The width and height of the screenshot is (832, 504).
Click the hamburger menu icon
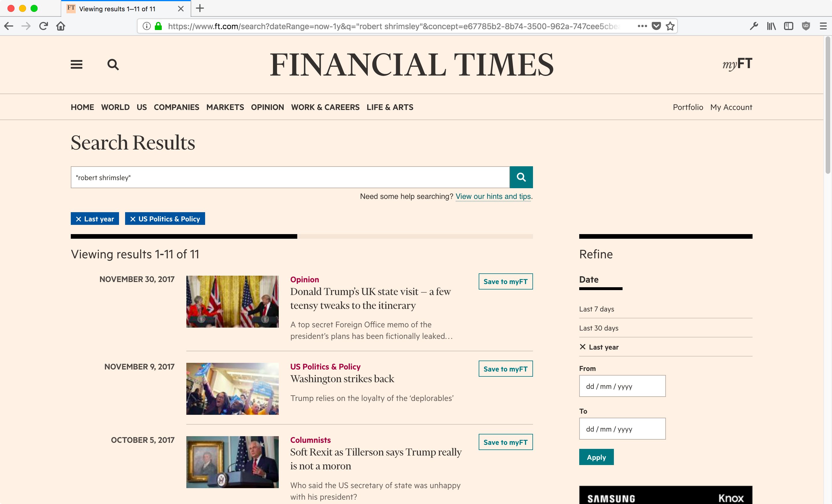coord(76,64)
